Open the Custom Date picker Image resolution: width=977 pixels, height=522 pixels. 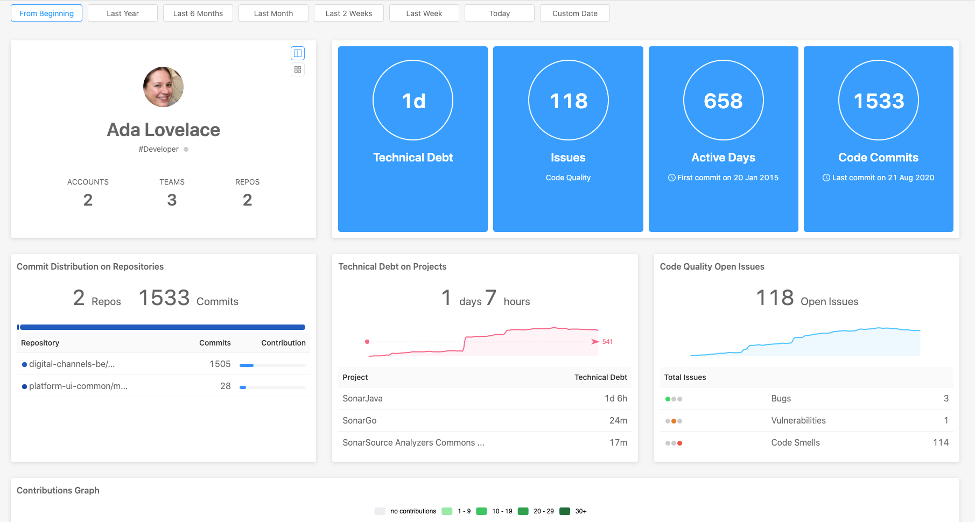point(574,14)
